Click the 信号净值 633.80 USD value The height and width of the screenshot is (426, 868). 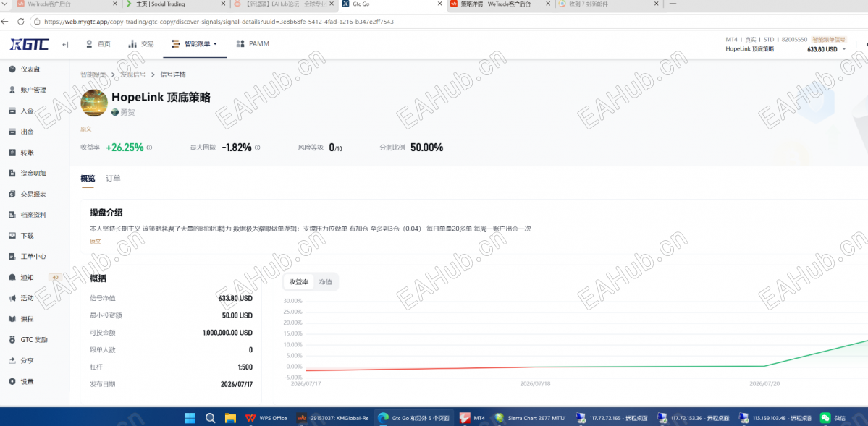click(235, 298)
